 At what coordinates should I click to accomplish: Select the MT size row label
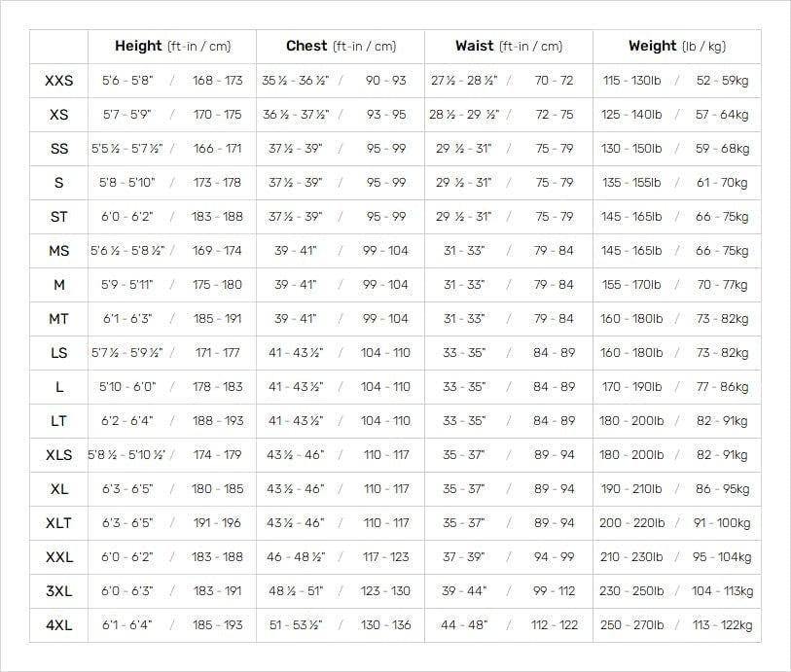tap(59, 319)
